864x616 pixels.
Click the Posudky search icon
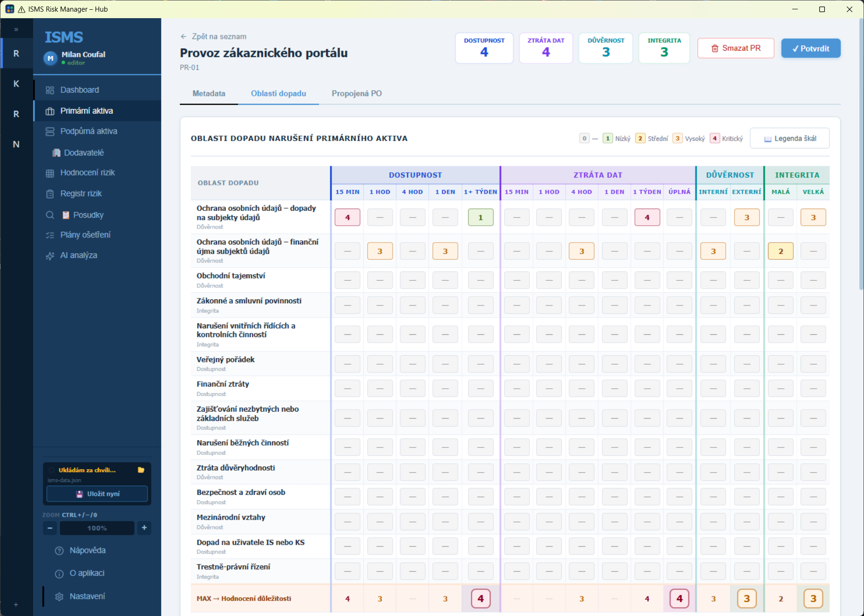point(50,215)
